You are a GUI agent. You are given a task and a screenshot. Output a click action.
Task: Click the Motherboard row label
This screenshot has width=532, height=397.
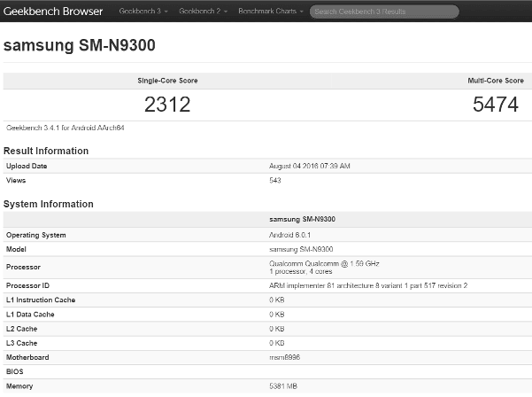tap(27, 357)
